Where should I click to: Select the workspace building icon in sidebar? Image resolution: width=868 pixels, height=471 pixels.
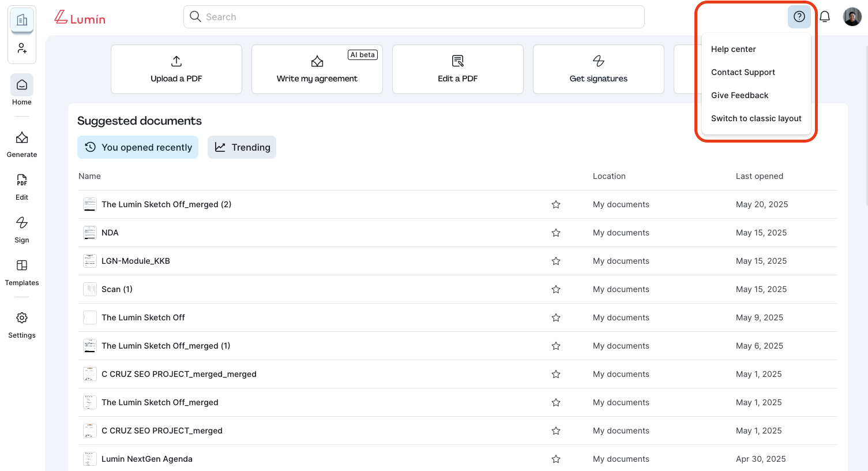click(22, 20)
